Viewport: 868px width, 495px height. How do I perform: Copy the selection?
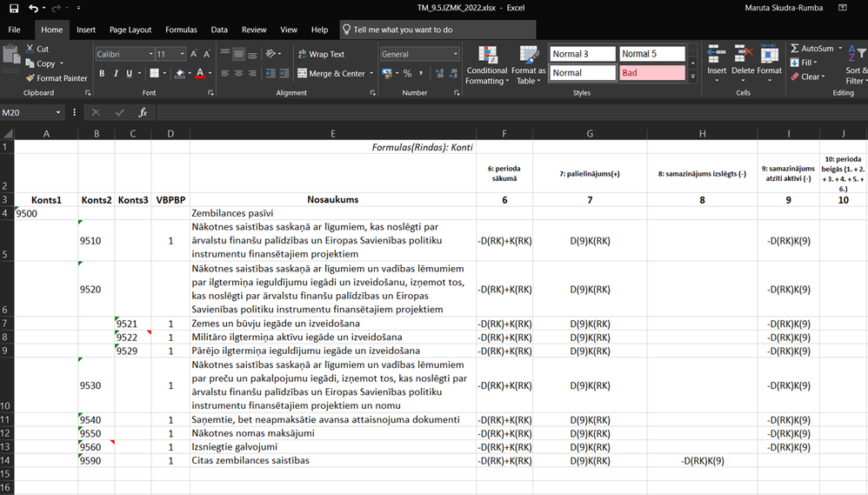coord(40,64)
